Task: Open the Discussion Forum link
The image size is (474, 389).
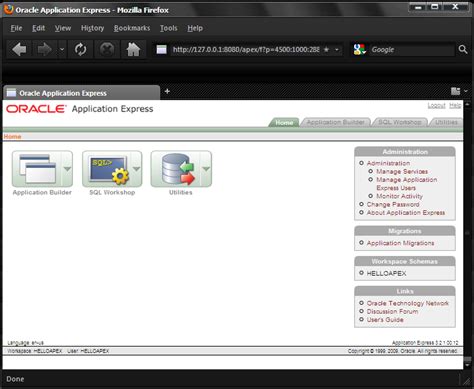Action: coord(392,311)
